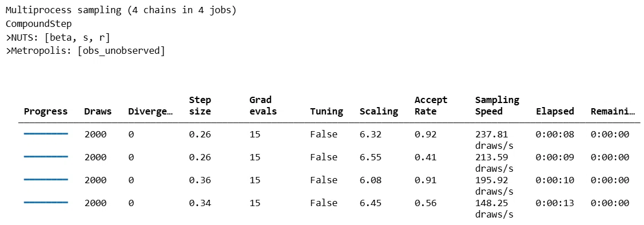
Task: Select the Progress column header
Action: (x=46, y=112)
